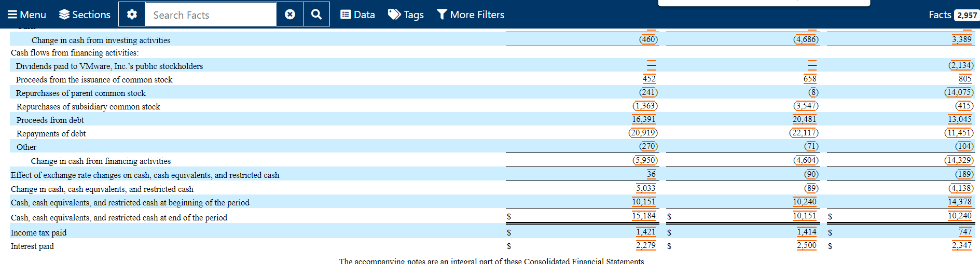
Task: Click the search settings gear icon
Action: tap(132, 15)
